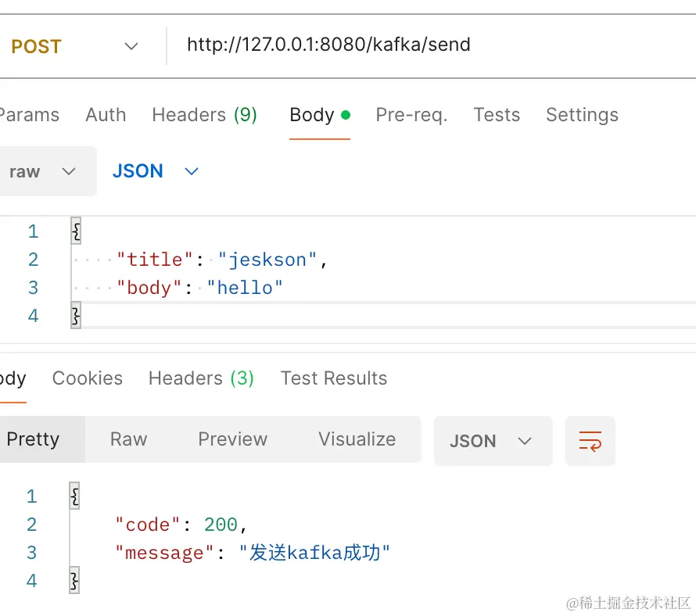
Task: Click the opening brace on response line 1
Action: point(74,496)
